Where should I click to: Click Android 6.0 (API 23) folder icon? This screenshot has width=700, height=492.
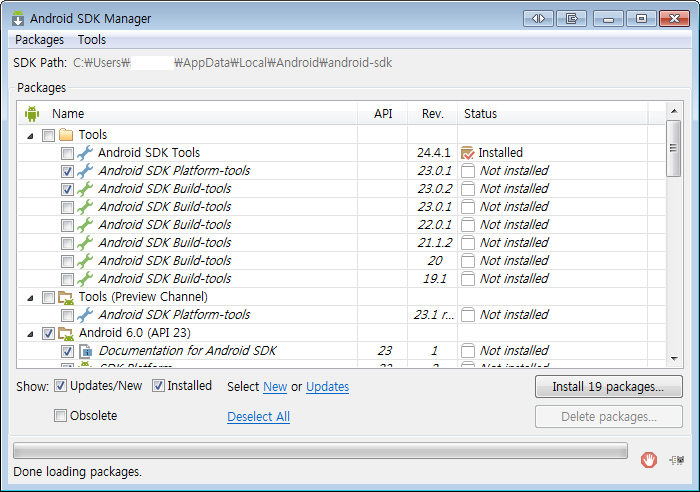click(66, 334)
